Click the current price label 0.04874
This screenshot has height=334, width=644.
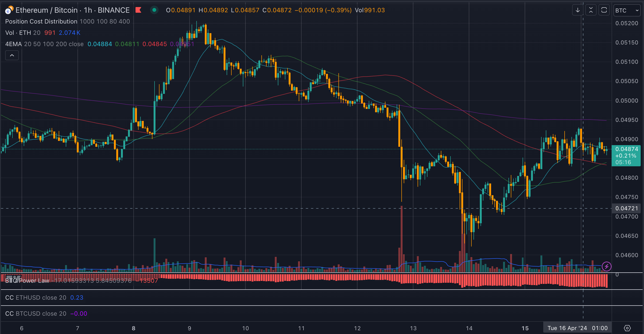click(x=626, y=155)
